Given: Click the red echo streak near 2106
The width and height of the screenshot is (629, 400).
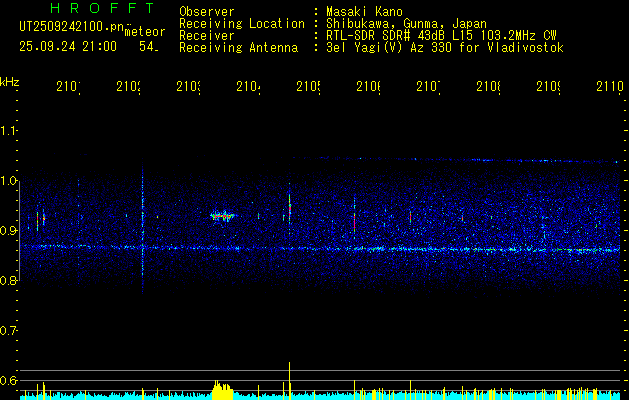Looking at the screenshot, I should pos(354,219).
